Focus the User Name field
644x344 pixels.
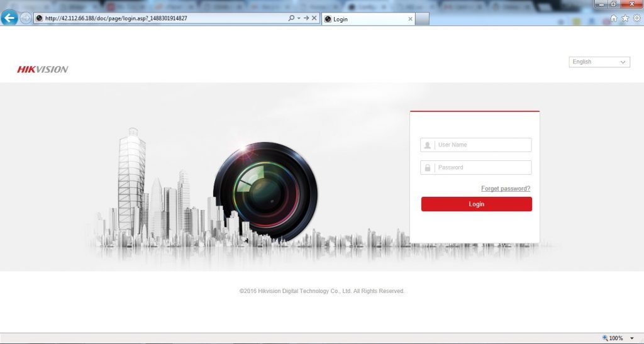[475, 145]
